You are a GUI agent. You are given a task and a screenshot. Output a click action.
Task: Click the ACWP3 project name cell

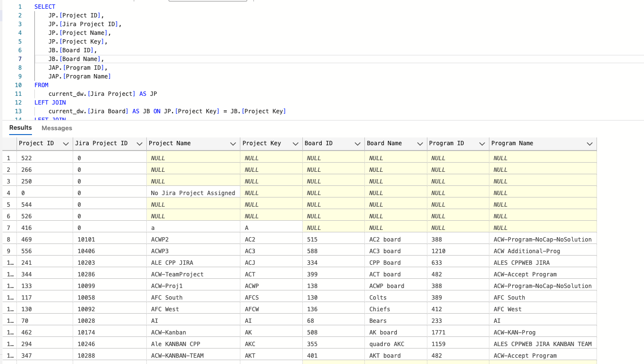tap(193, 251)
